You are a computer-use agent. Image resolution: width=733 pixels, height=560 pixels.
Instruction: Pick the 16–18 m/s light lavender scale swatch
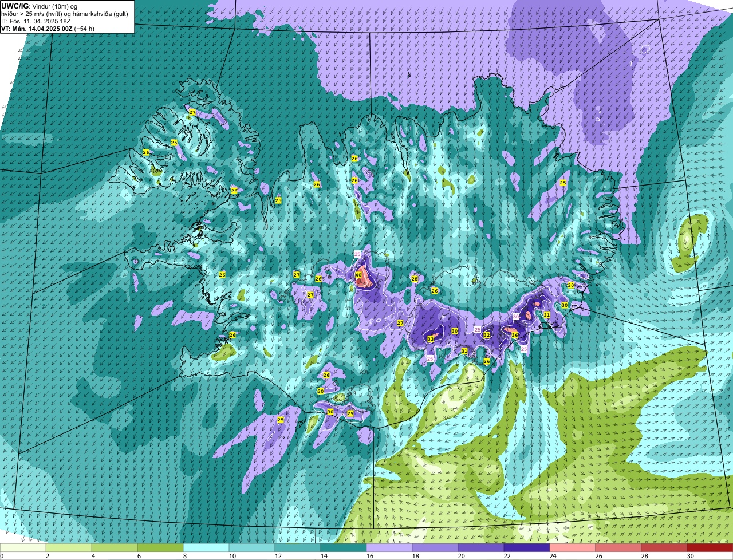tap(389, 547)
